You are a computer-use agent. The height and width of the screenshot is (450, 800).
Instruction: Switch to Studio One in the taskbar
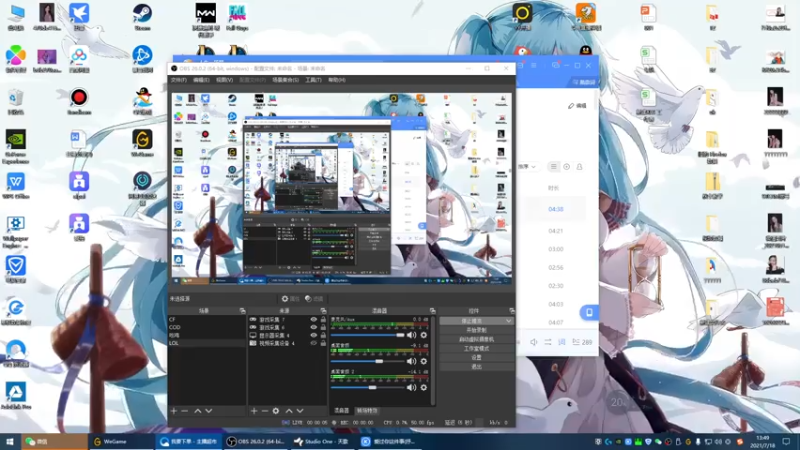coord(322,441)
